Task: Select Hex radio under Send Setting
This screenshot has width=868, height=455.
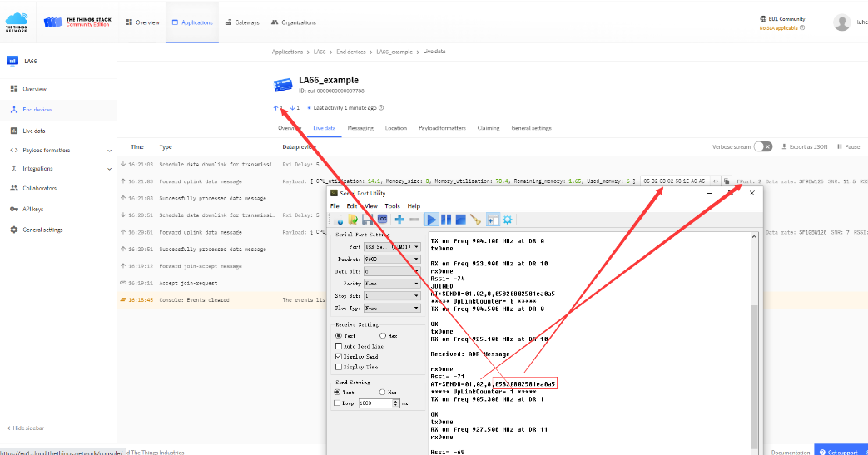Action: point(382,392)
